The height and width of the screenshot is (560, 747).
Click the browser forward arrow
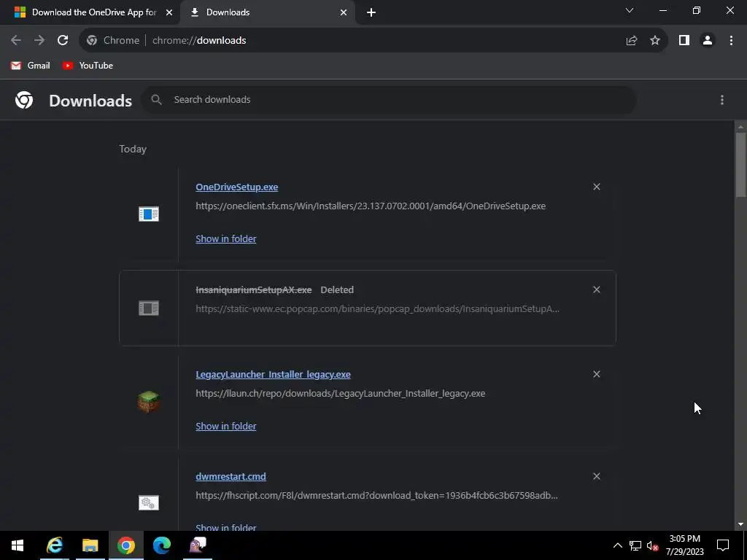click(39, 41)
